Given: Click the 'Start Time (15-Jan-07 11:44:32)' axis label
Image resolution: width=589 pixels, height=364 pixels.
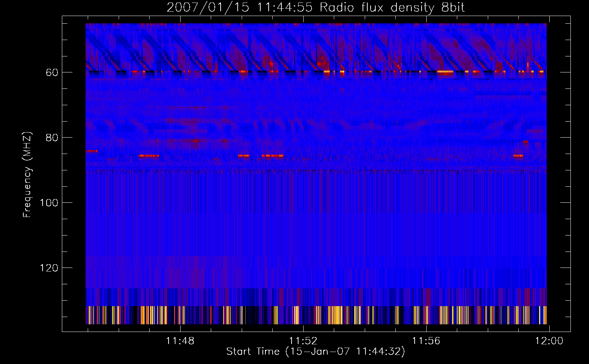Looking at the screenshot, I should [316, 352].
